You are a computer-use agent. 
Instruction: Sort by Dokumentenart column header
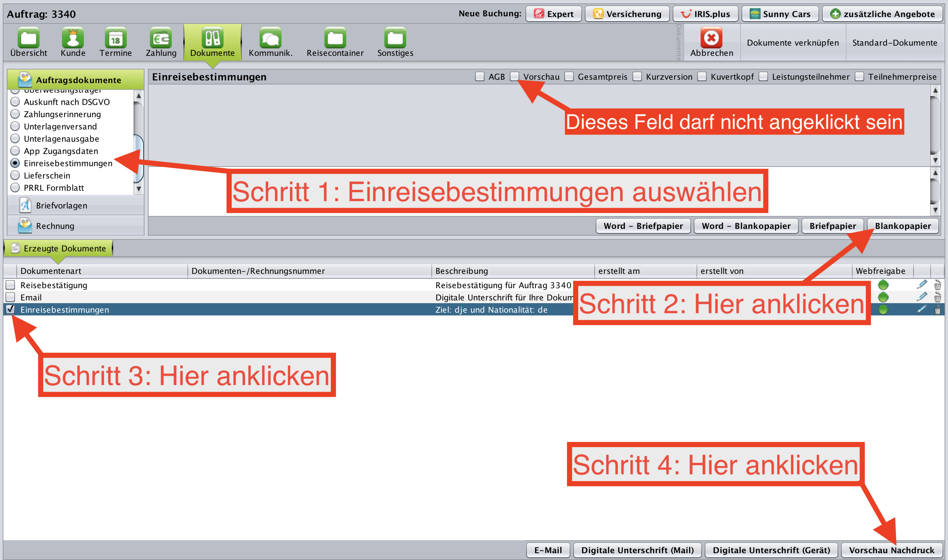(x=51, y=271)
